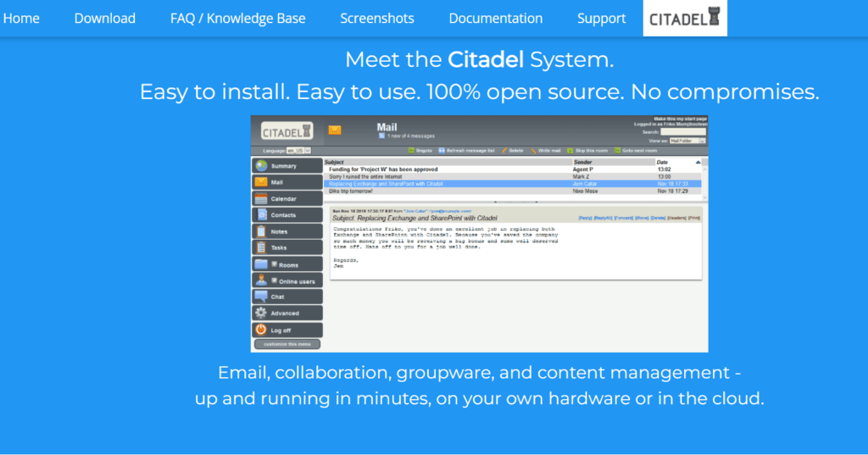Open the Chat speech bubble icon
Viewport: 868px width, 455px height.
[261, 297]
